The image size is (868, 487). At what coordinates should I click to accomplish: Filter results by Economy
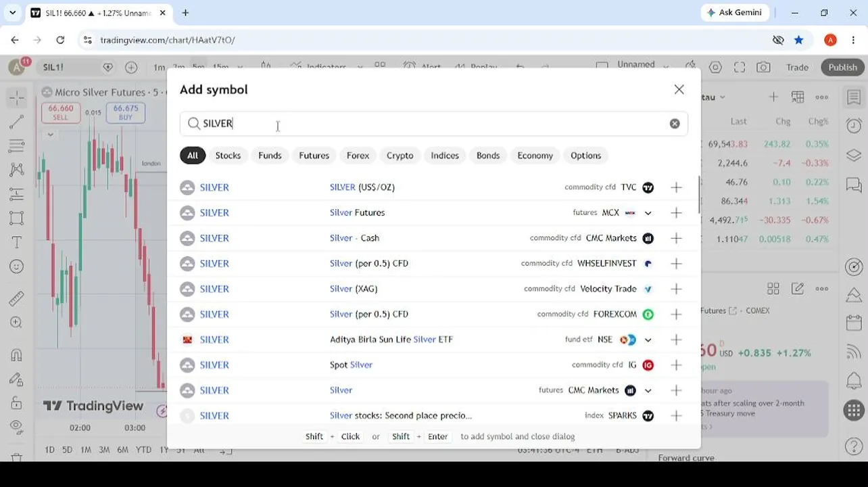(x=535, y=156)
